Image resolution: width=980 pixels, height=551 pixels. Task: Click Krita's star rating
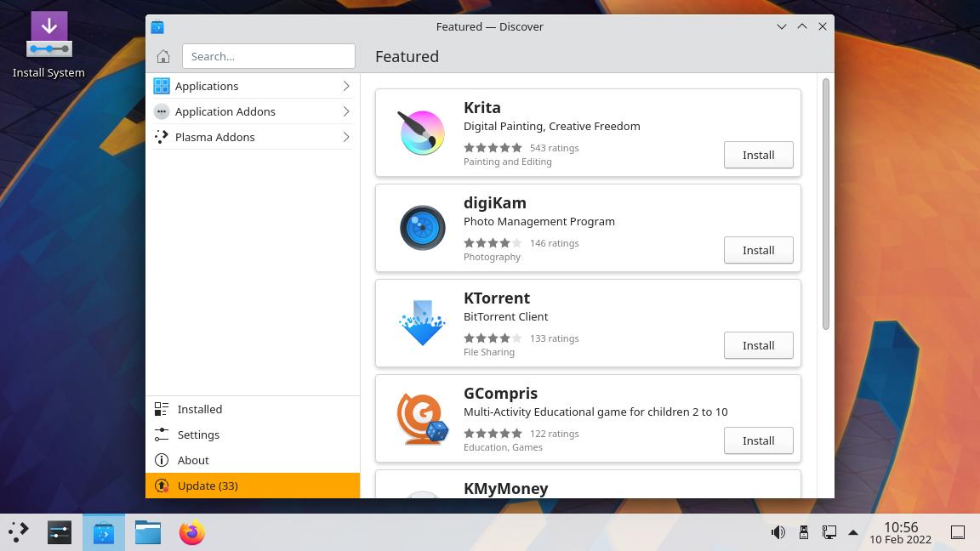(x=493, y=148)
